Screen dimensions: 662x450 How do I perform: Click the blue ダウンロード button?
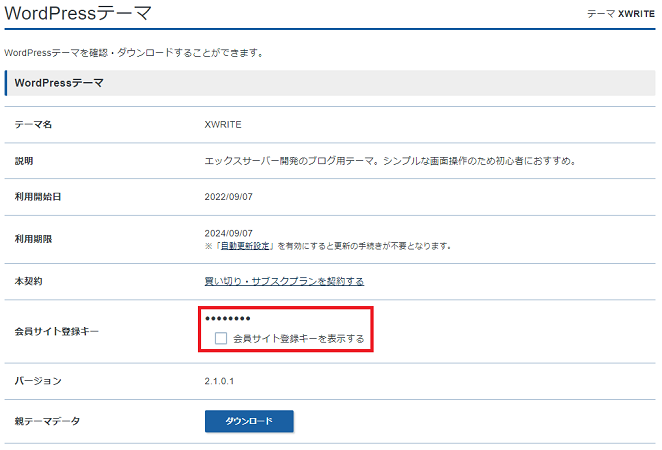249,421
